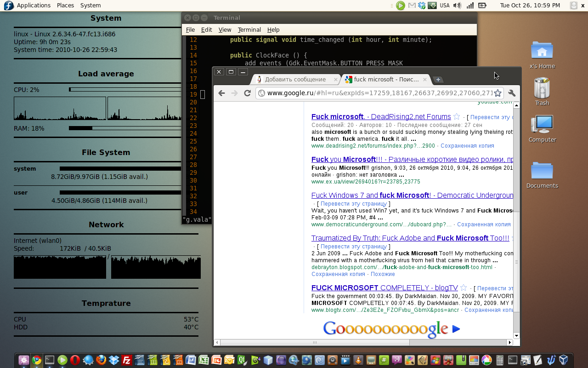Open the Terminal menu in Terminal

tap(249, 29)
